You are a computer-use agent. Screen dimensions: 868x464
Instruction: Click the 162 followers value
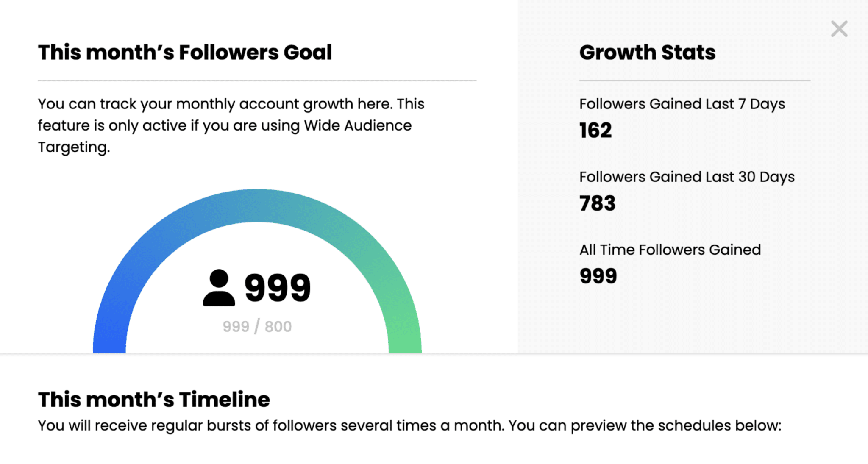[595, 130]
